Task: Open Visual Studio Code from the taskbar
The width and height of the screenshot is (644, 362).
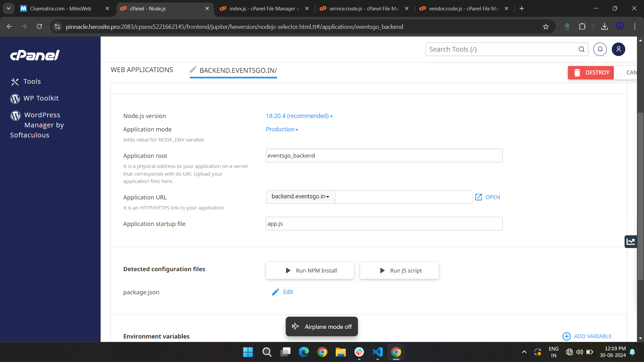Action: 377,352
